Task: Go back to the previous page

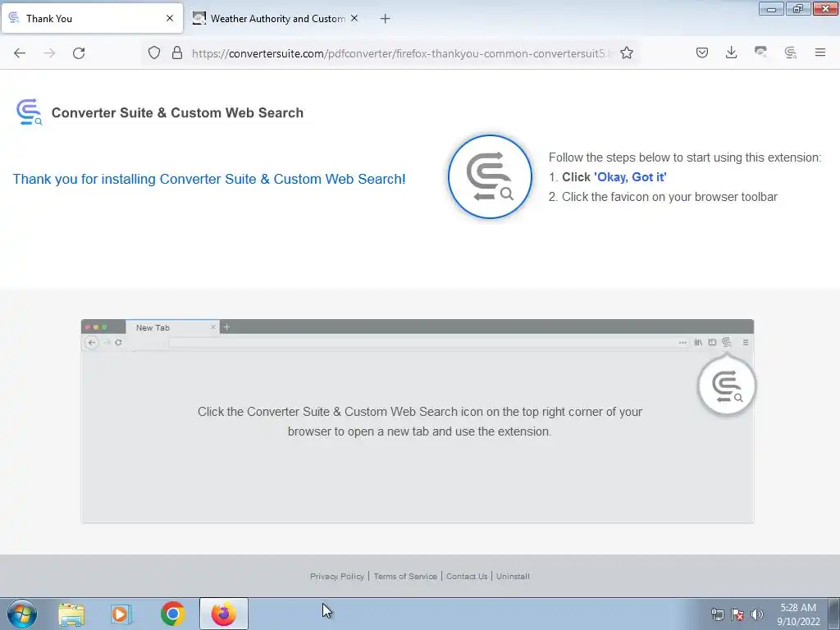Action: (x=20, y=53)
